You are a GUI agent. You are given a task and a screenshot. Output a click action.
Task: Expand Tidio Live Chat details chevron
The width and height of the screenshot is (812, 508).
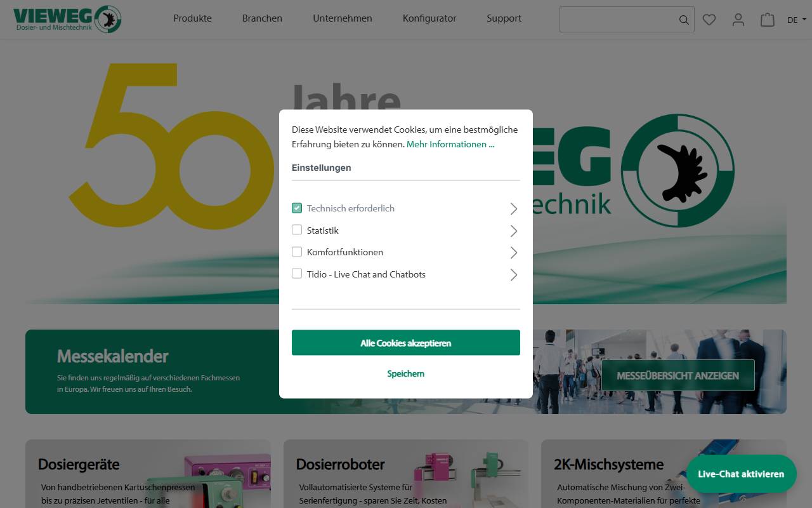tap(514, 275)
